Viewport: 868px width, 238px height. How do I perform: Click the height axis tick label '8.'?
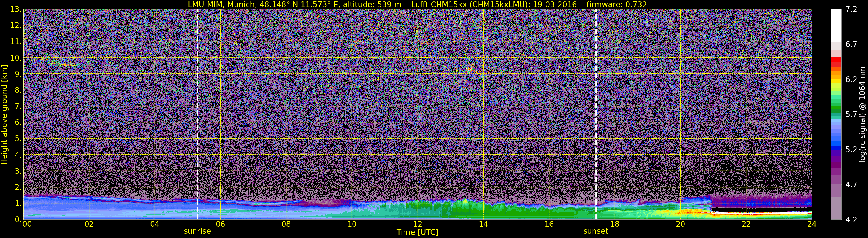tap(18, 90)
